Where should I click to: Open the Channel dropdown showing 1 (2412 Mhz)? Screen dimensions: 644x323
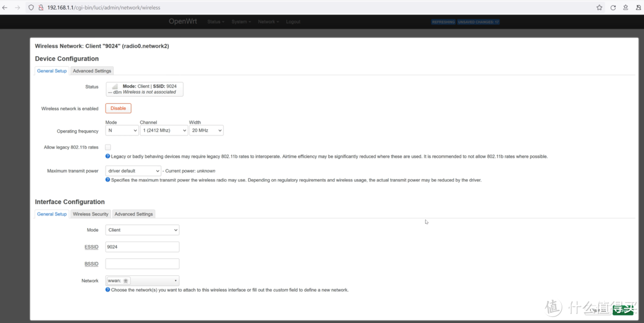coord(164,130)
